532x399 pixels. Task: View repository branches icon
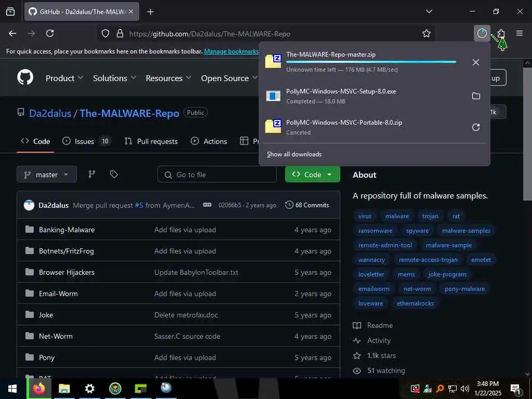click(91, 175)
